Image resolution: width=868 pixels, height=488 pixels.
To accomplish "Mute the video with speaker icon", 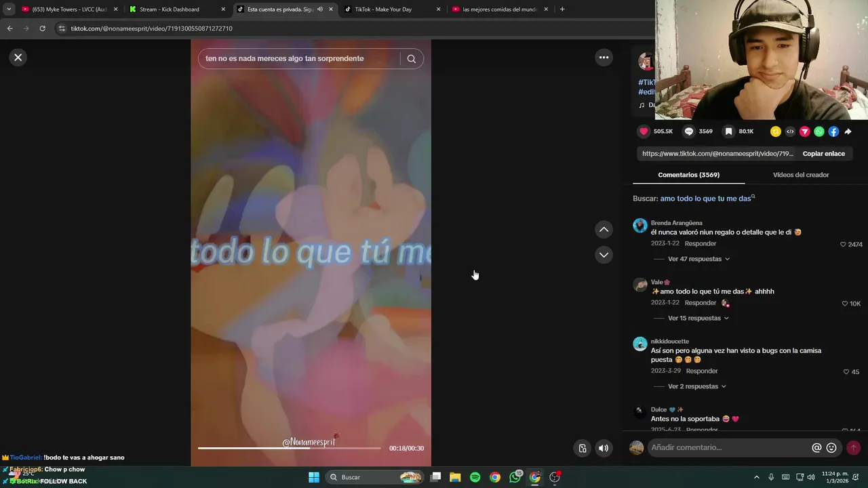I will tap(604, 448).
